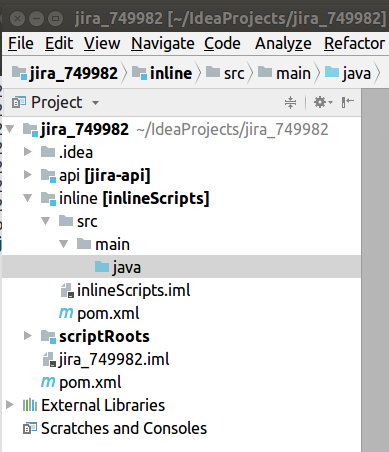Select the root-level pom.xml
389x452 pixels.
click(x=181, y=382)
